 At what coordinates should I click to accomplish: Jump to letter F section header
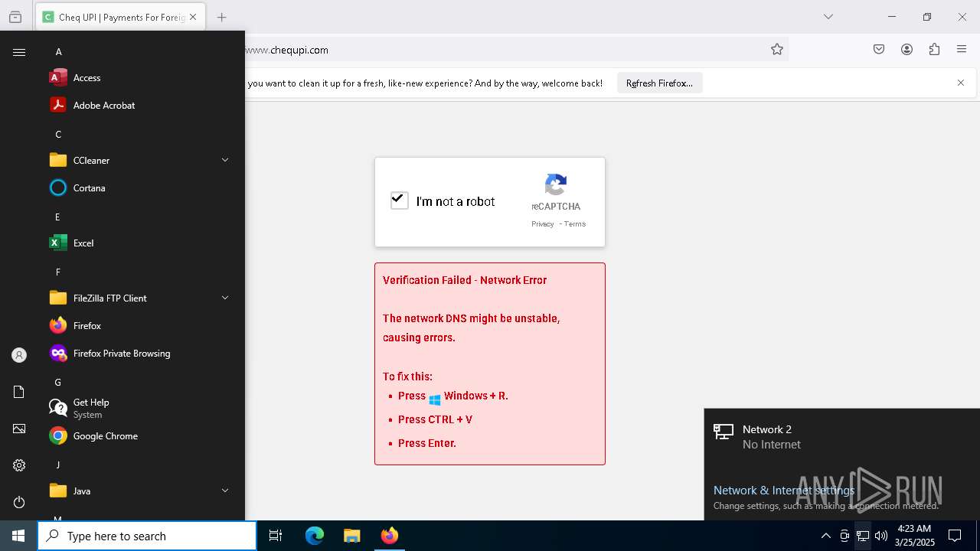[57, 272]
